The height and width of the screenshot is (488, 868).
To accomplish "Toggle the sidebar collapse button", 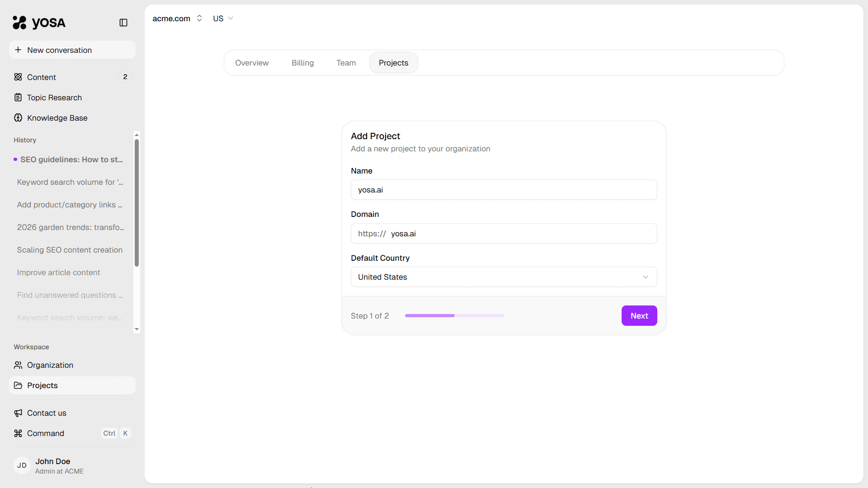I will (123, 23).
